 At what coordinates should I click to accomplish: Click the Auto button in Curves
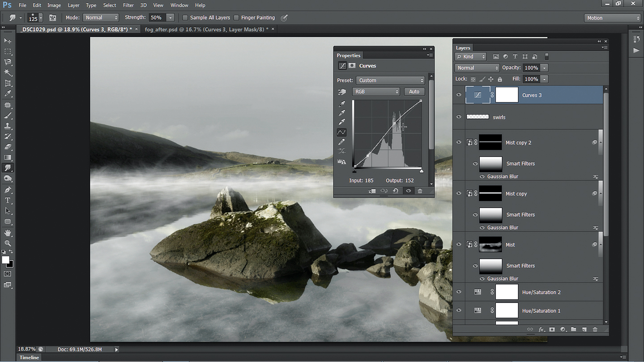[x=414, y=92]
